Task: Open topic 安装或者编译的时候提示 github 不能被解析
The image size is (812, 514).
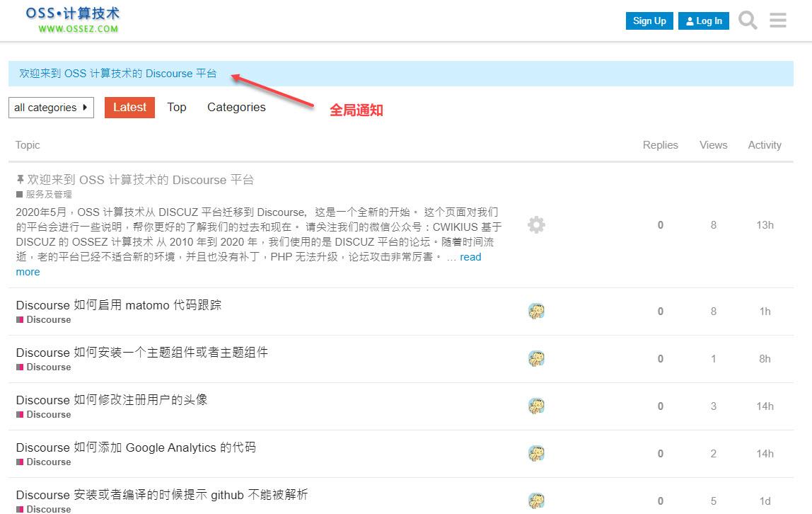Action: (x=162, y=495)
